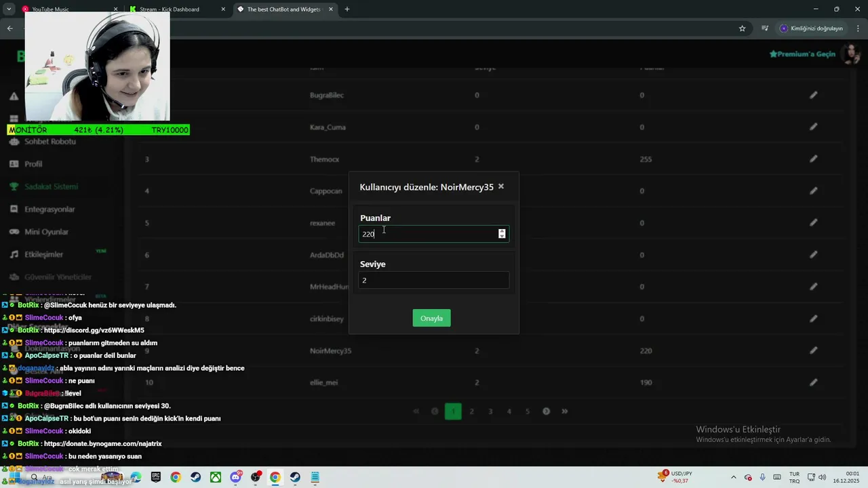Select Sadakat Sistemi in the sidebar
The height and width of the screenshot is (488, 868).
pos(51,186)
